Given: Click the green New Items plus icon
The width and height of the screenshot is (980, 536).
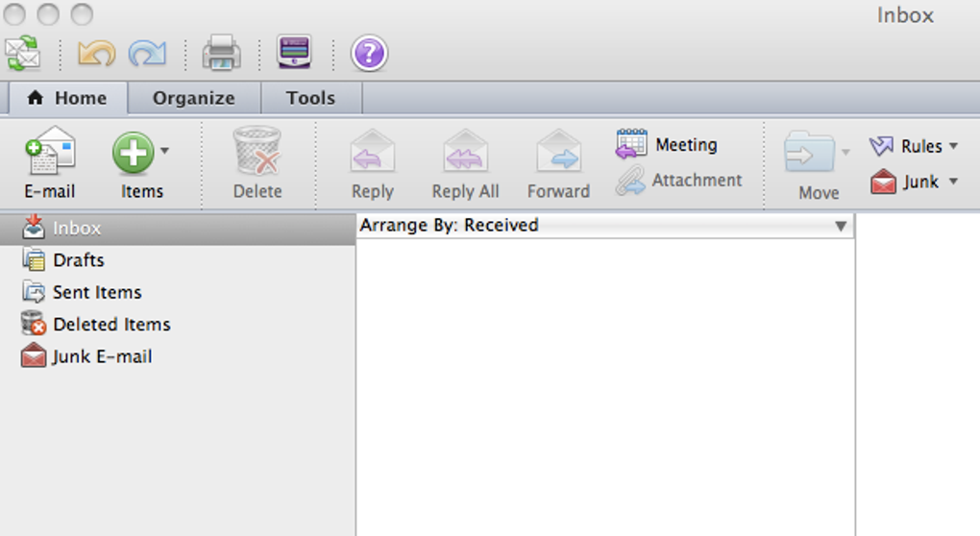Looking at the screenshot, I should (134, 153).
